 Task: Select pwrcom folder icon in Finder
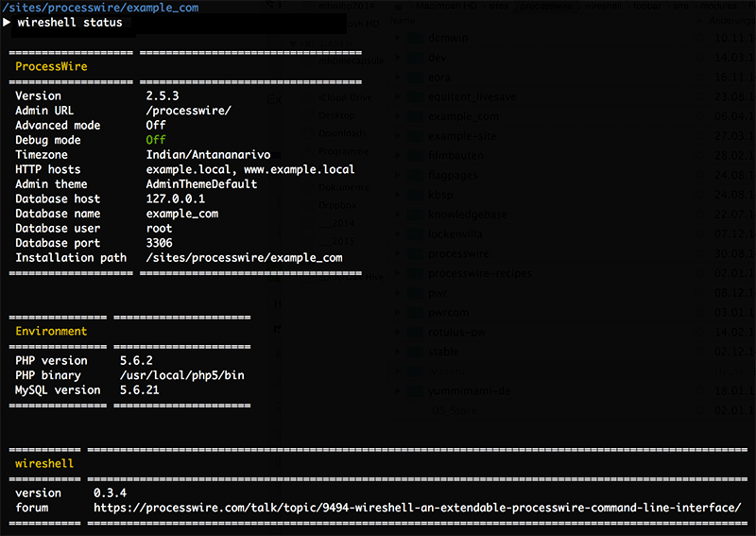click(x=416, y=312)
